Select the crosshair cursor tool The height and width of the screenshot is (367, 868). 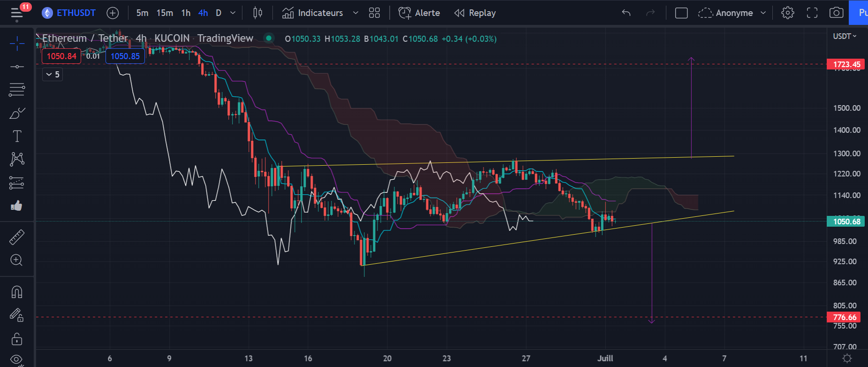click(17, 44)
